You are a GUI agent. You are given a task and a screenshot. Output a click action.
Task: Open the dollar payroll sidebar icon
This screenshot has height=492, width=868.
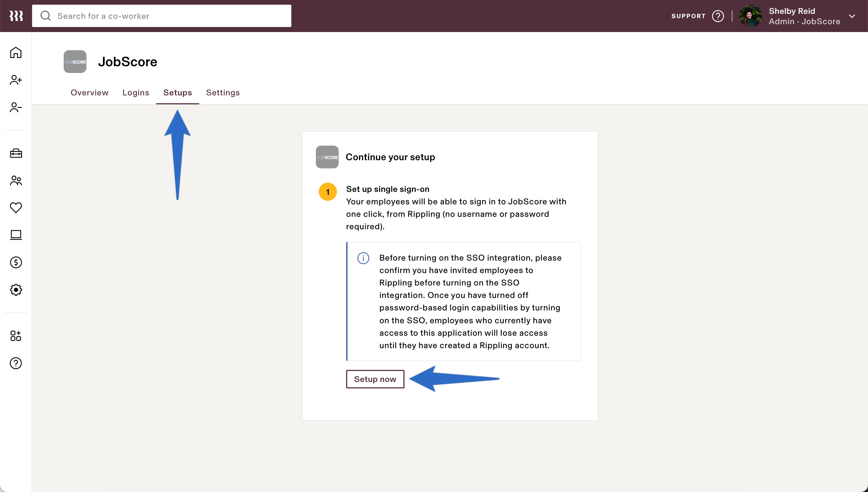pyautogui.click(x=16, y=262)
